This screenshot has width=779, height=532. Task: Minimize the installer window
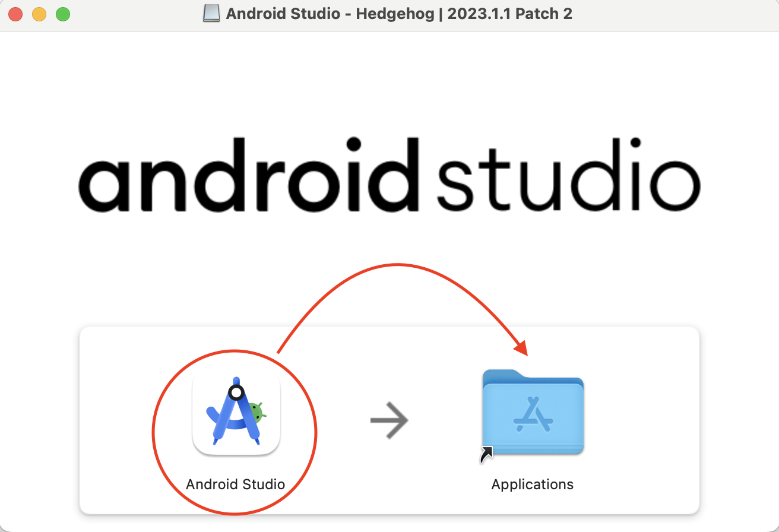(x=39, y=14)
